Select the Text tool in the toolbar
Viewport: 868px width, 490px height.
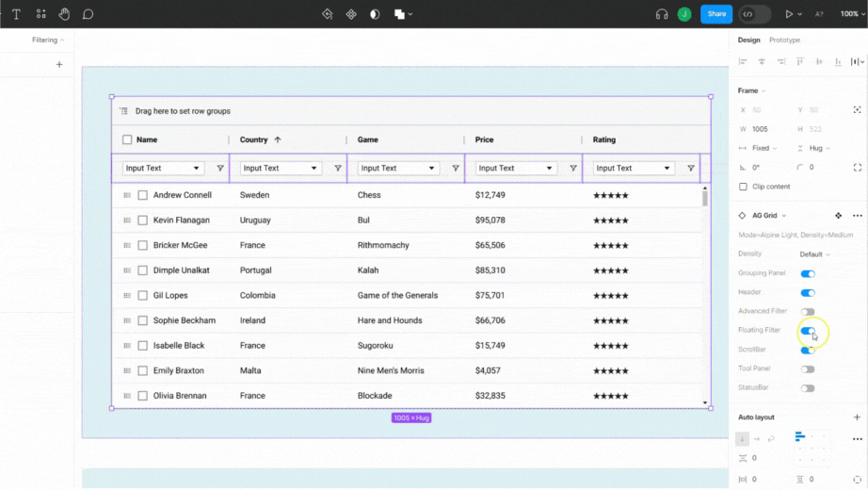click(x=16, y=14)
